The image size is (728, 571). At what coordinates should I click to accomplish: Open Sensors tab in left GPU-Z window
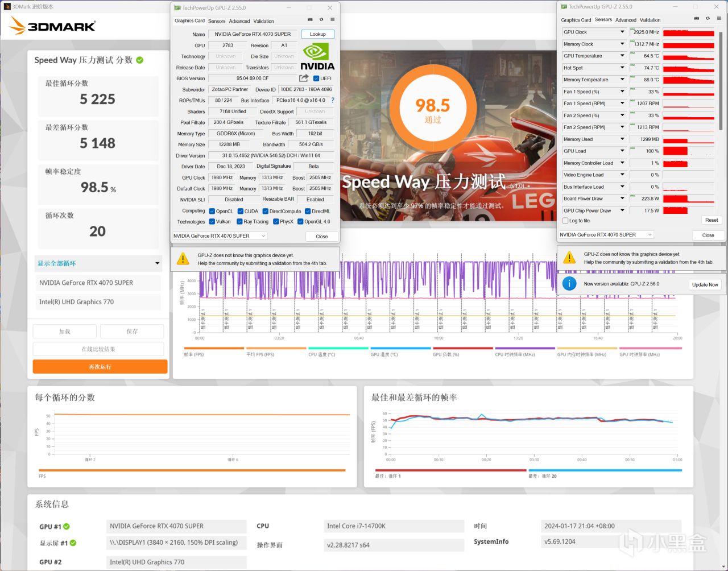[x=217, y=21]
